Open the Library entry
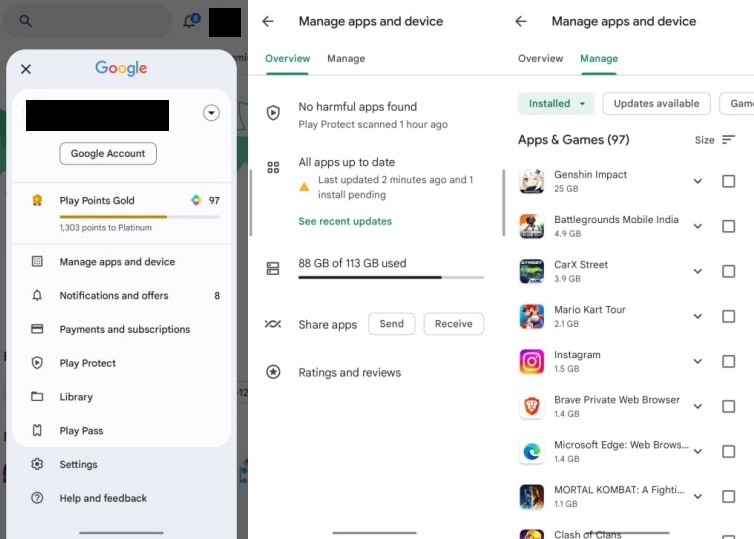 (121, 397)
